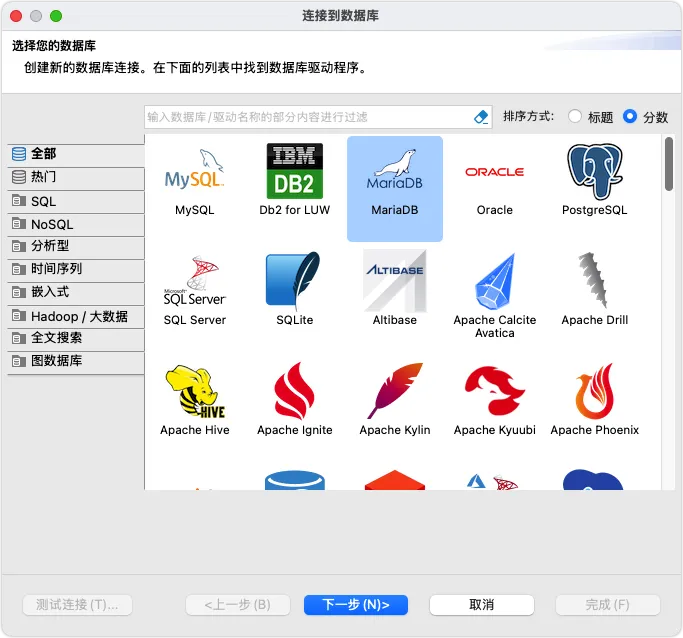Sort drivers by 分数 radio button
Viewport: 683px width, 638px height.
coord(630,116)
